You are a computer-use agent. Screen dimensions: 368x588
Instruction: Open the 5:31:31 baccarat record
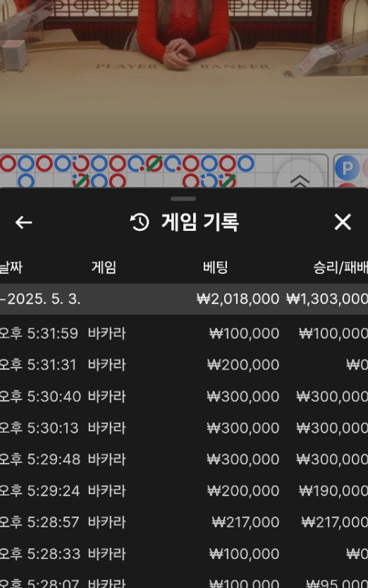coord(184,364)
